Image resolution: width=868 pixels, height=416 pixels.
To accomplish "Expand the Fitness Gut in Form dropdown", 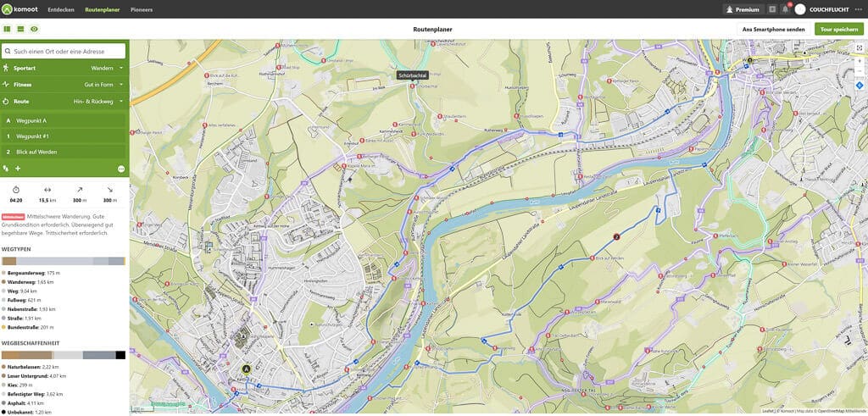I will [x=102, y=85].
